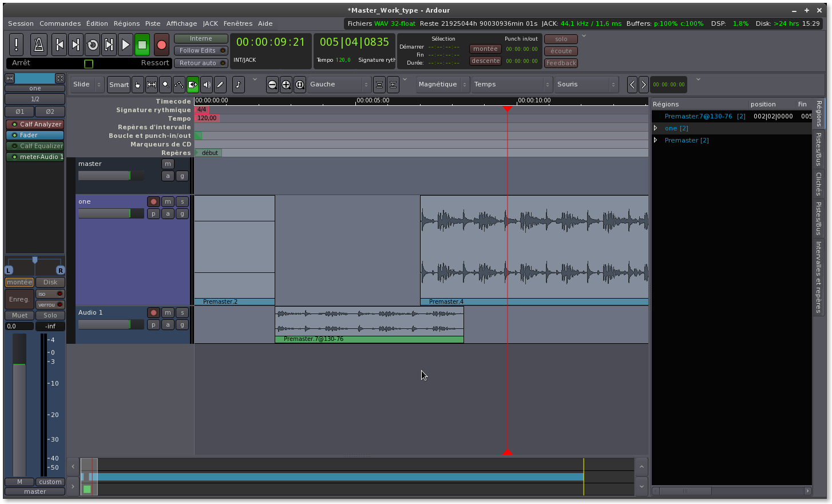Select the audition speaker tool
This screenshot has width=832, height=504.
207,85
